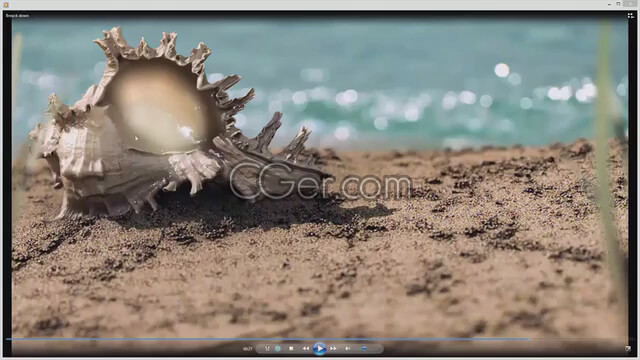Stop video playback
Viewport: 640px width, 360px height.
[291, 349]
